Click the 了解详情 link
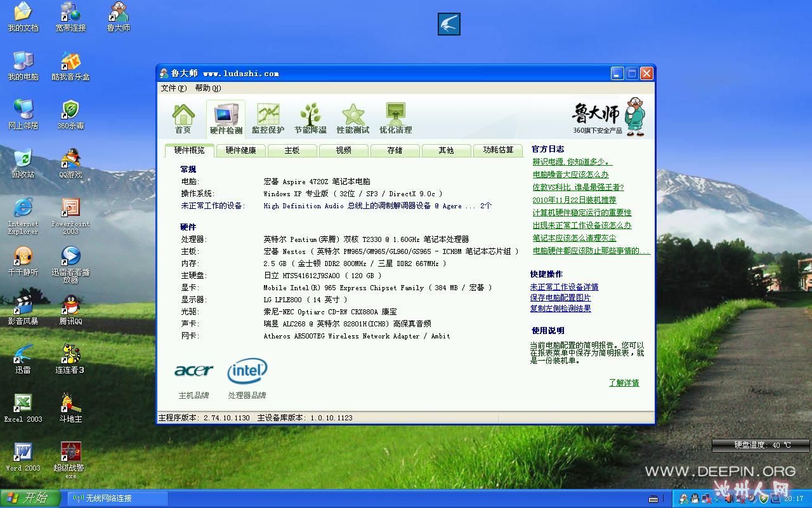 624,383
